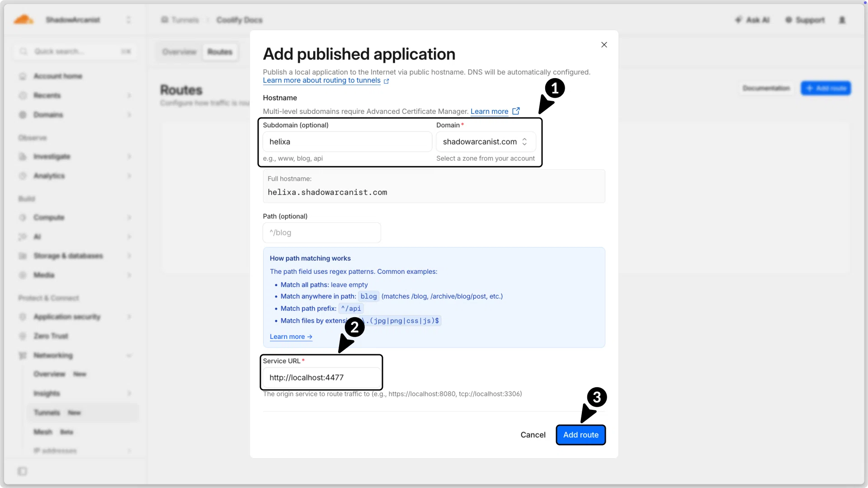Click the Subdomain field containing helixa

click(347, 142)
